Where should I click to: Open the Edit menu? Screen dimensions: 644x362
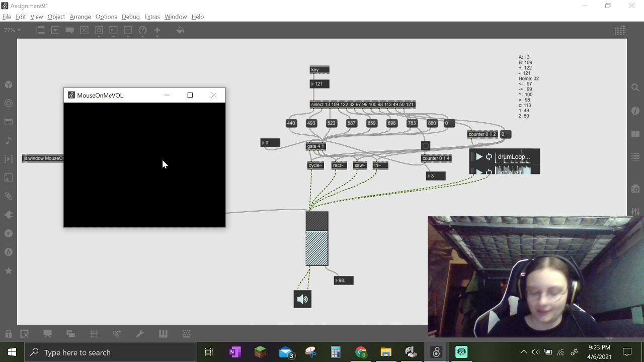tap(21, 17)
